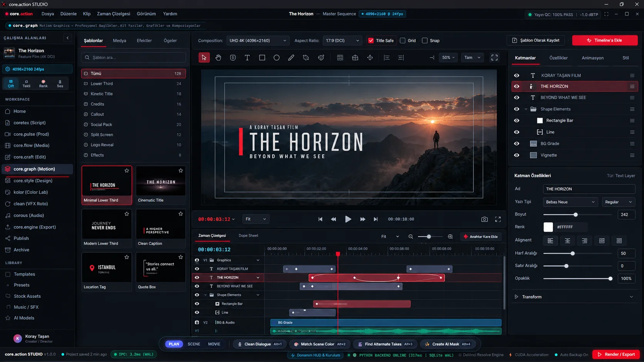Click the Render / Export button
The width and height of the screenshot is (644, 362).
(616, 354)
